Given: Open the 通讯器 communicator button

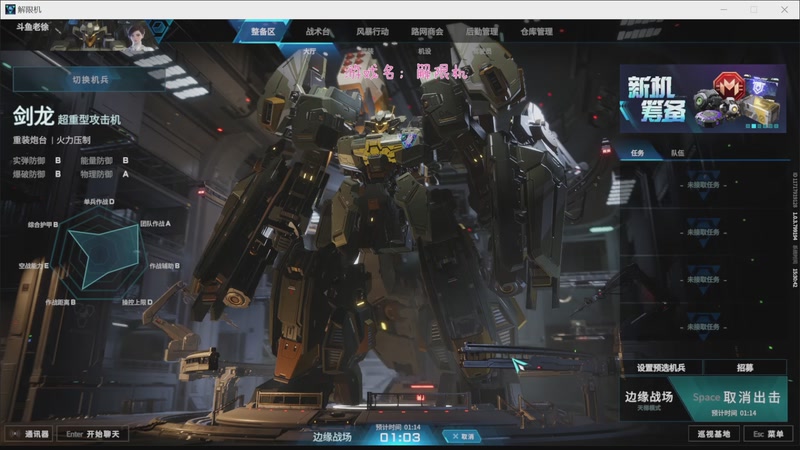Looking at the screenshot, I should pos(30,434).
